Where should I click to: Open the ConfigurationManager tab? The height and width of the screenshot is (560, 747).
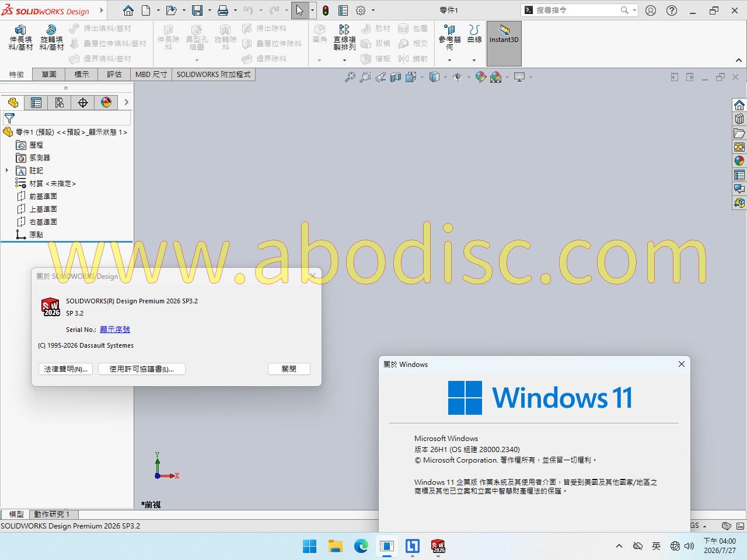(60, 103)
